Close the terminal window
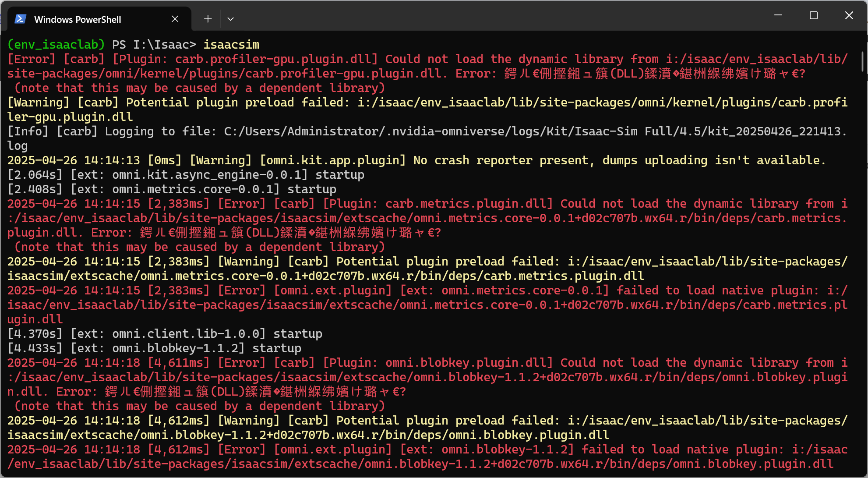The image size is (868, 478). tap(849, 15)
